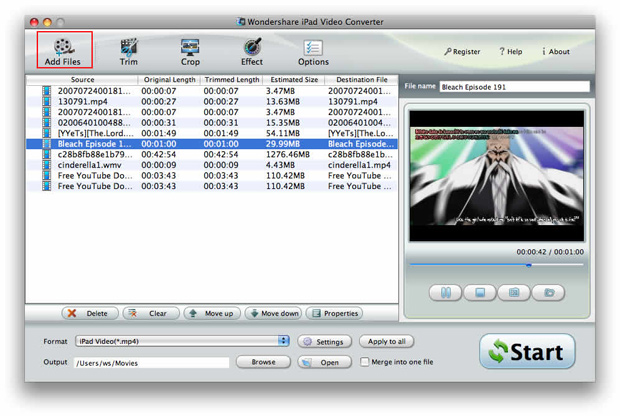Click the Add Files toolbar icon
This screenshot has width=620, height=416.
point(64,50)
